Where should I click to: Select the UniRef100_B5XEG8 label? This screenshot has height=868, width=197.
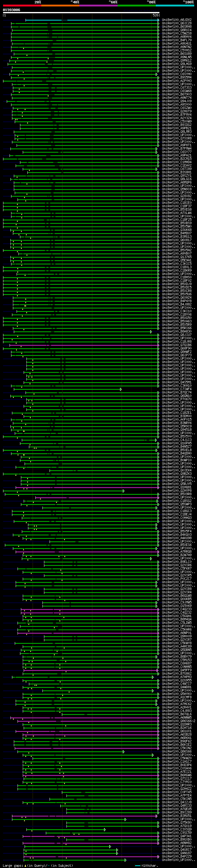[x=177, y=210]
